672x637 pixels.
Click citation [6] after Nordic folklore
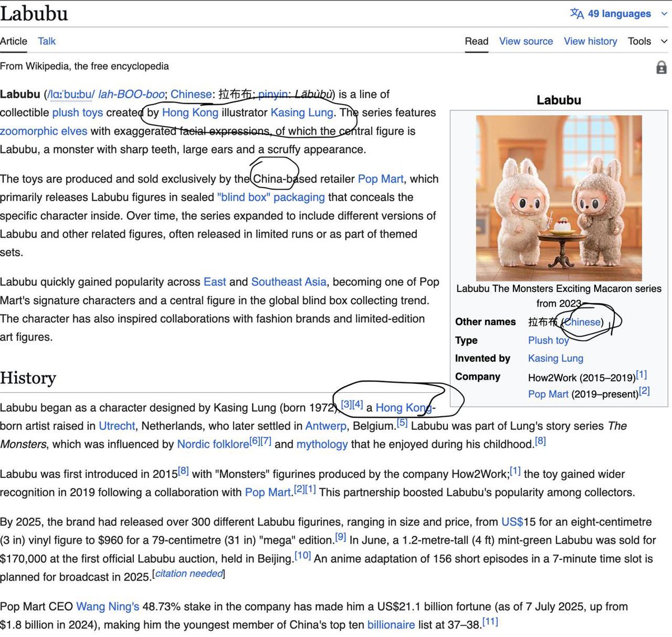(255, 441)
